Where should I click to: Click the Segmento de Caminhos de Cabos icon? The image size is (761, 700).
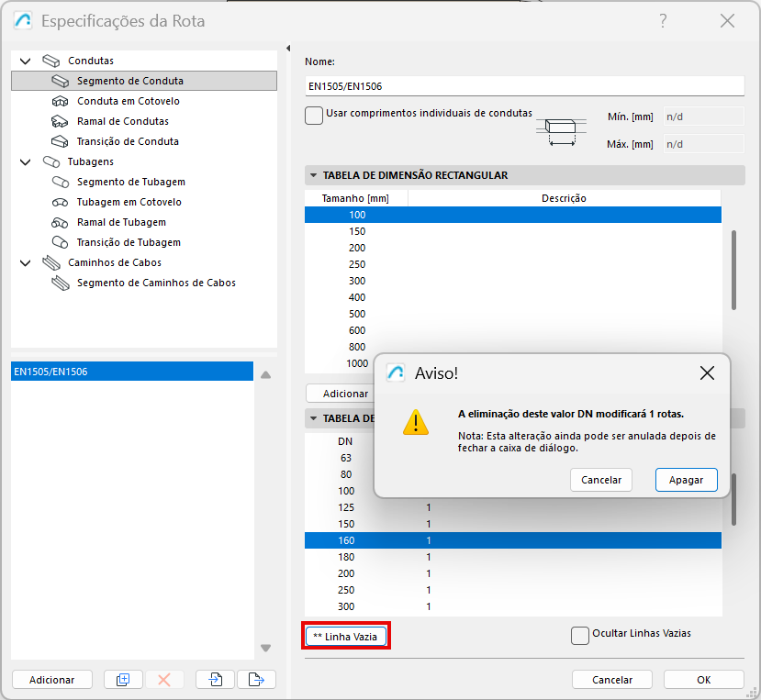61,283
